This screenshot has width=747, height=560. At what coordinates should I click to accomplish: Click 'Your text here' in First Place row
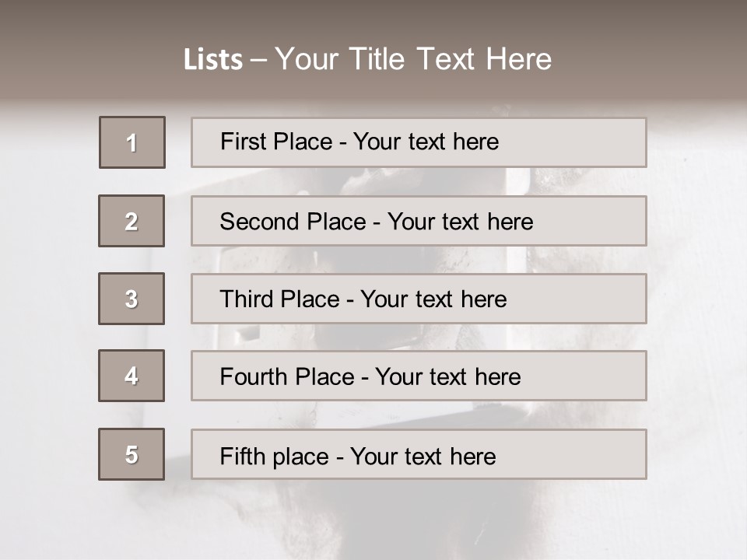(426, 142)
